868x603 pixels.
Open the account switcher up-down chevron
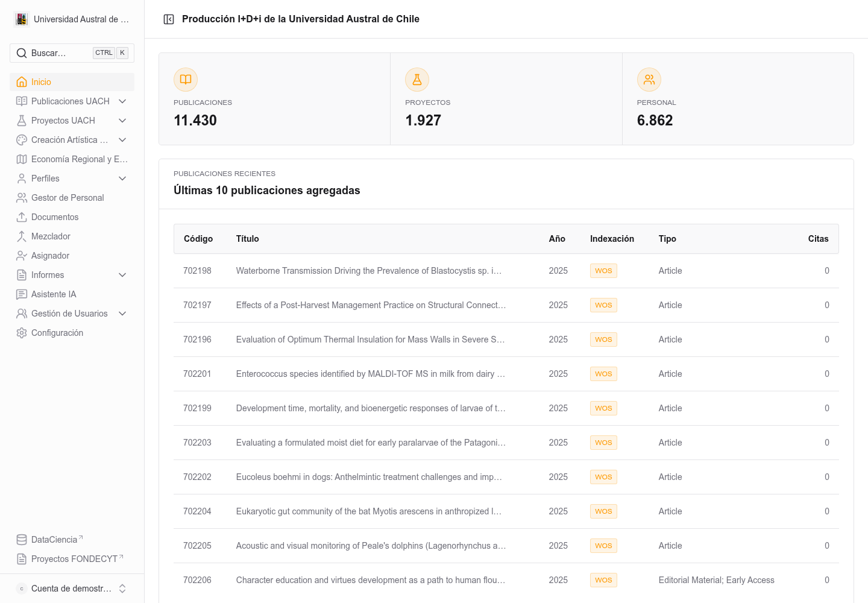coord(122,589)
